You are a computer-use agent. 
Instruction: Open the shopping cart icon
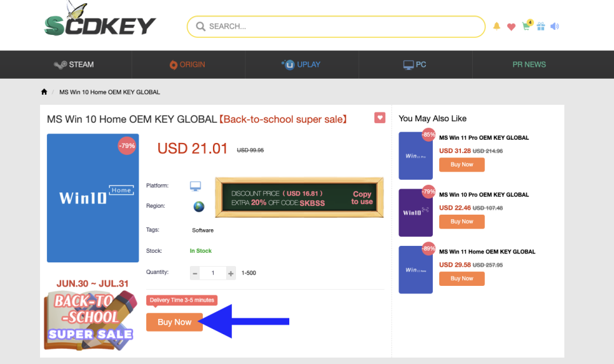[527, 25]
